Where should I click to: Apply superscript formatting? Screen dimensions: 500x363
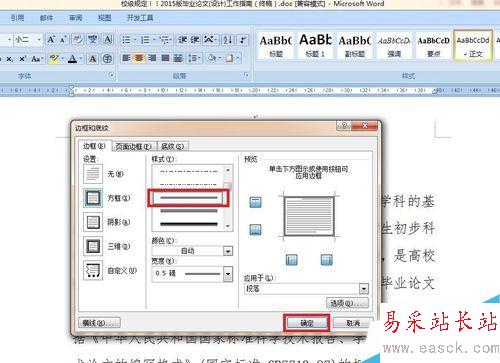23,59
